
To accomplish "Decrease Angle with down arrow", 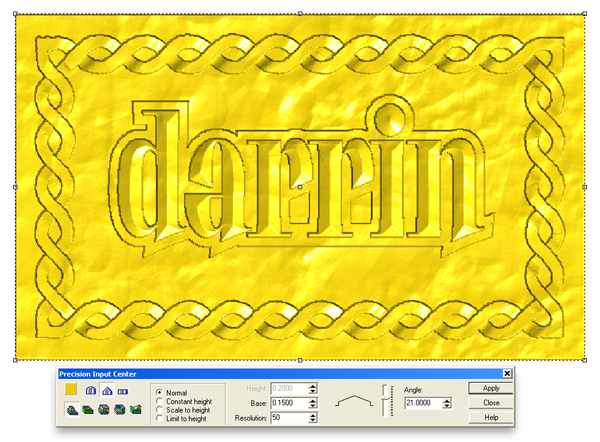I will point(447,406).
